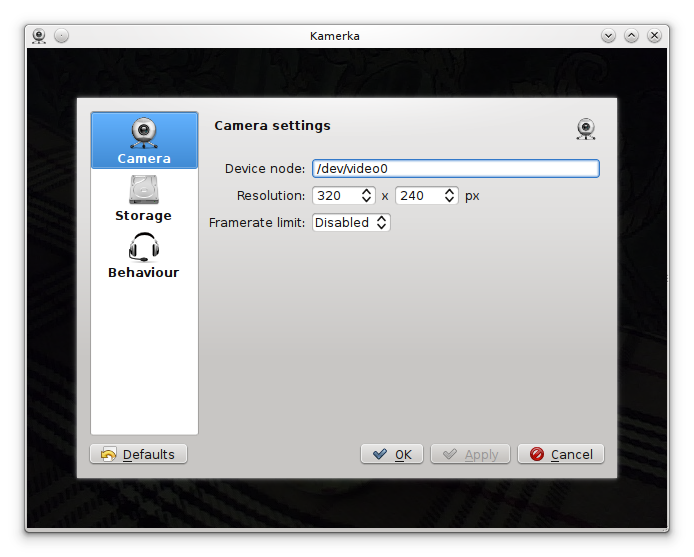Increase the resolution height of 240
The width and height of the screenshot is (694, 557).
[x=449, y=191]
